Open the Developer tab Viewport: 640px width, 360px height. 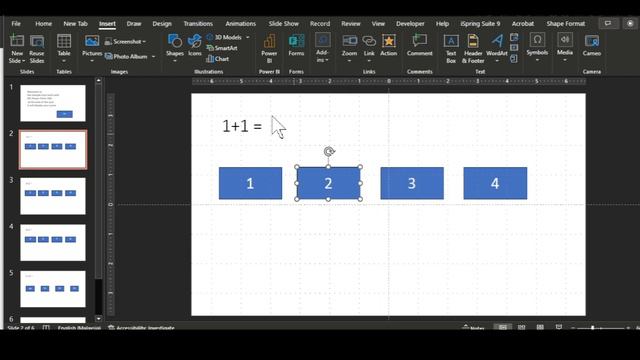[x=410, y=24]
